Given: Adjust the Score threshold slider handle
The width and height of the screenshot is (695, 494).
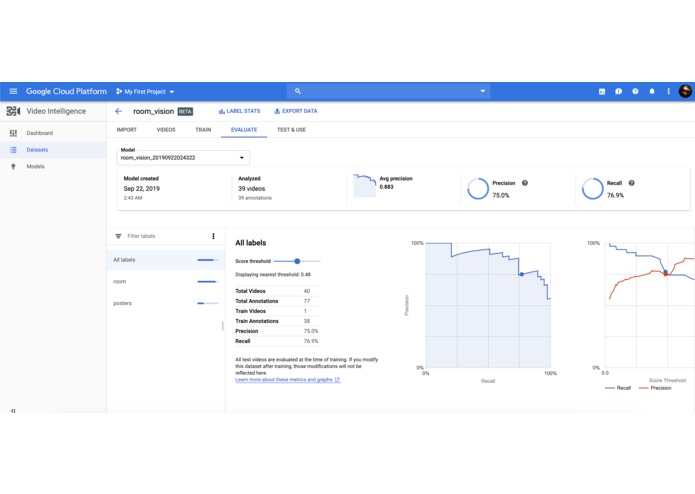Looking at the screenshot, I should [x=297, y=261].
